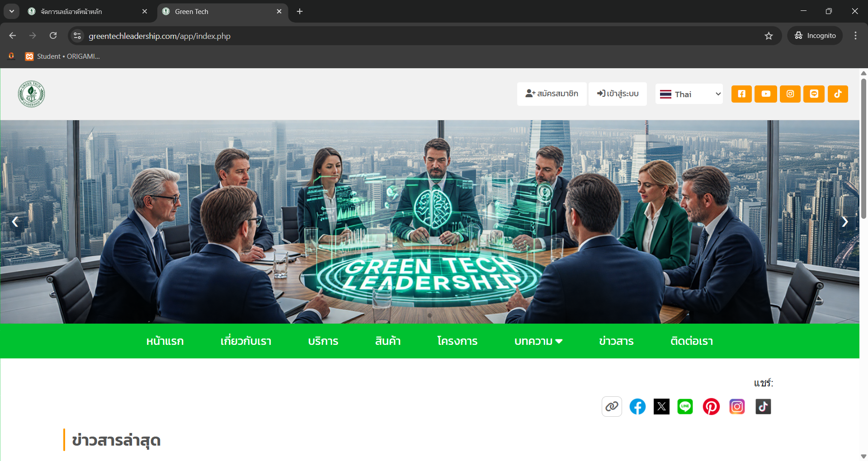This screenshot has height=461, width=868.
Task: Share page on X (Twitter)
Action: click(x=661, y=406)
